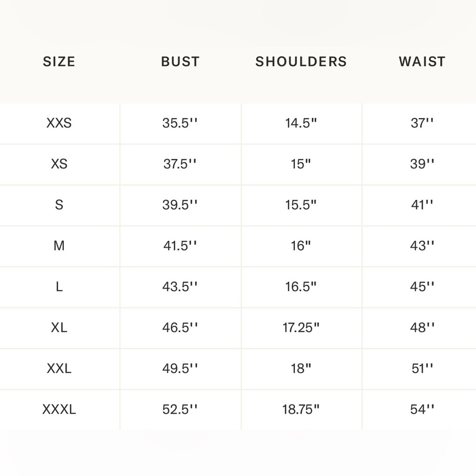
Task: Click the WAIST column header
Action: (422, 61)
